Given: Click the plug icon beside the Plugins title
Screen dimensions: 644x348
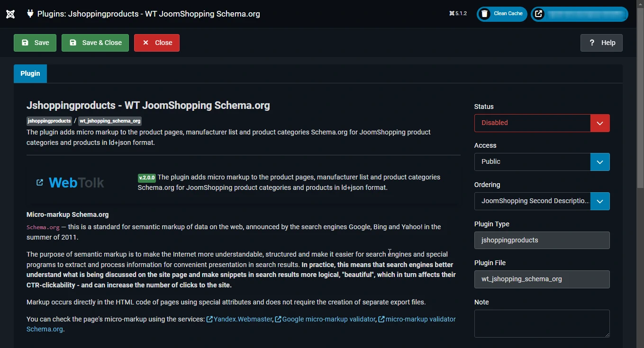Looking at the screenshot, I should click(30, 14).
